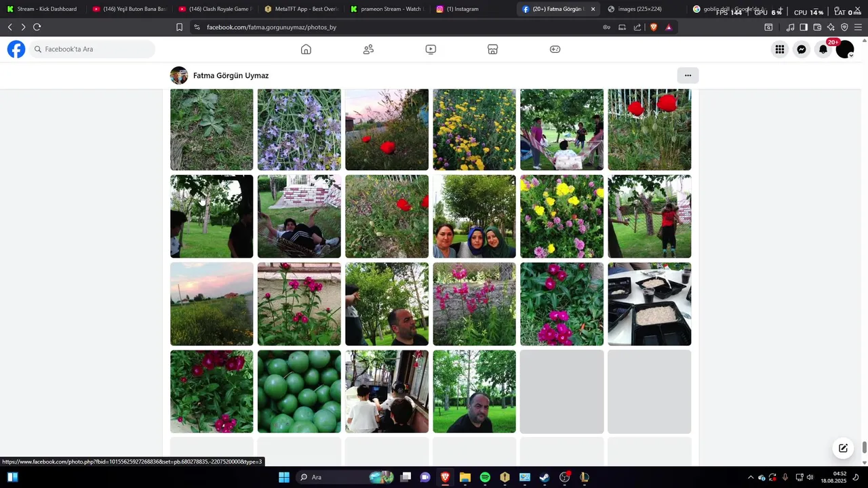Click the share page icon in address bar
The height and width of the screenshot is (488, 868).
[637, 27]
